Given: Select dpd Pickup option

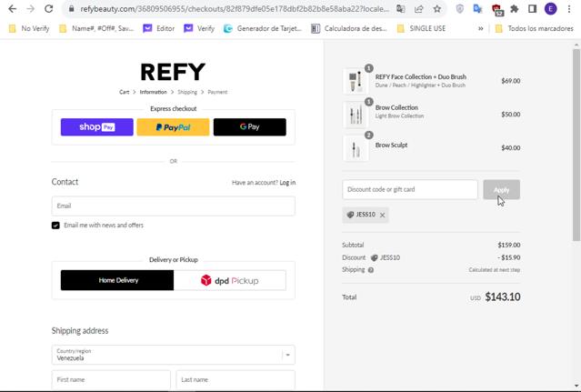Looking at the screenshot, I should point(230,280).
